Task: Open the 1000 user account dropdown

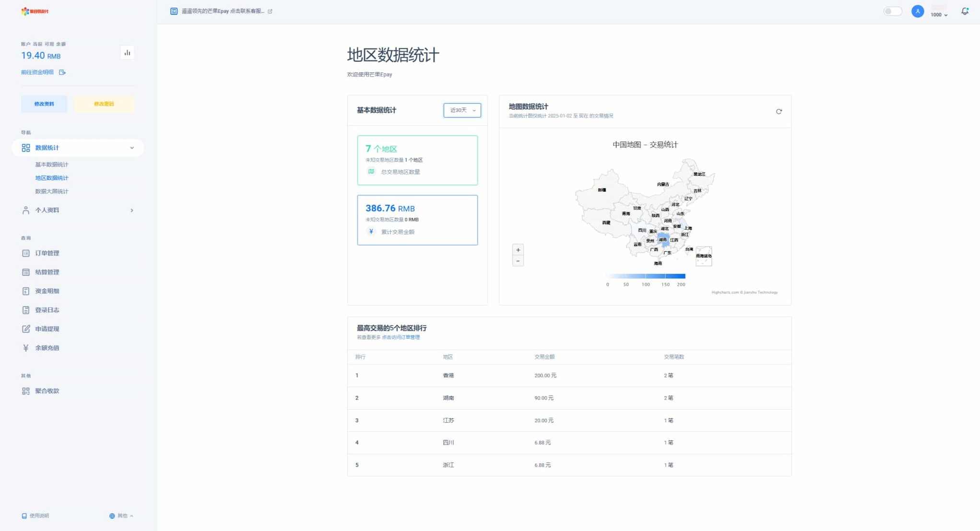Action: (x=939, y=14)
